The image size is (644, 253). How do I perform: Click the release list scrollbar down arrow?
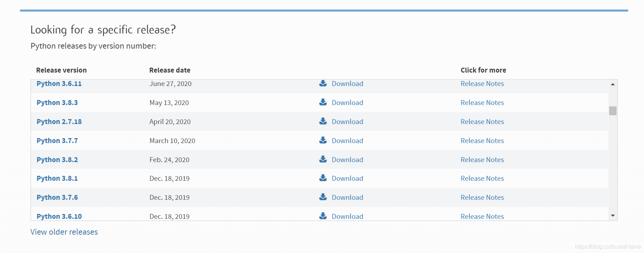pos(613,216)
